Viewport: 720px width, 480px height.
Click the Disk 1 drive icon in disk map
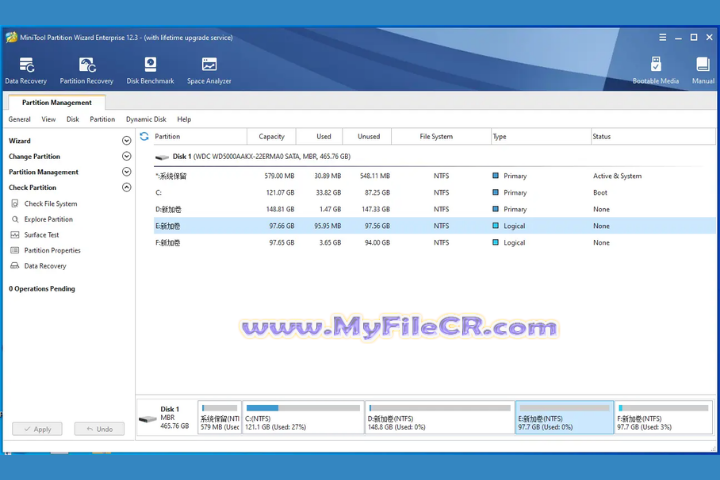[148, 418]
